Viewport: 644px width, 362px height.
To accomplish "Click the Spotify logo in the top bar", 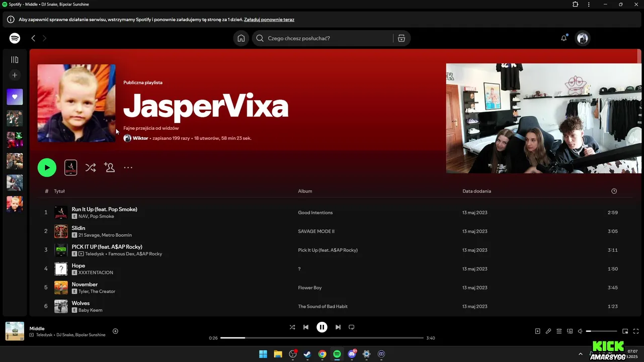I will tap(15, 38).
